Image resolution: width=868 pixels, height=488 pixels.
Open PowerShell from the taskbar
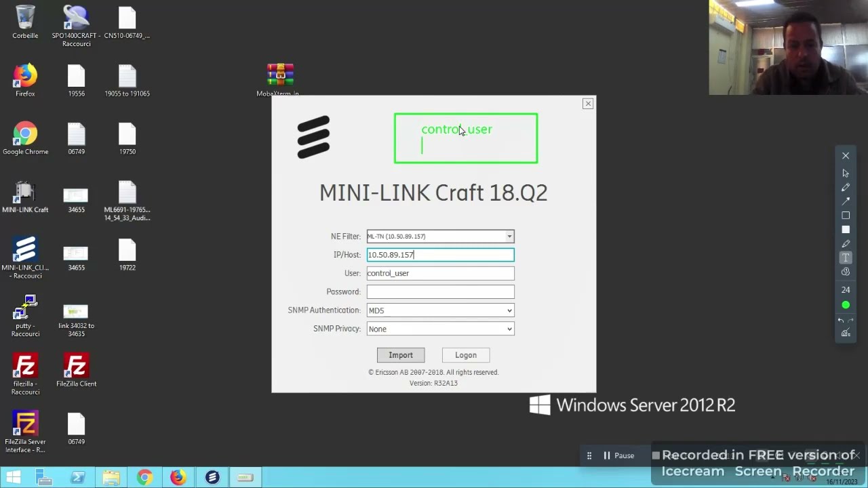pyautogui.click(x=77, y=478)
